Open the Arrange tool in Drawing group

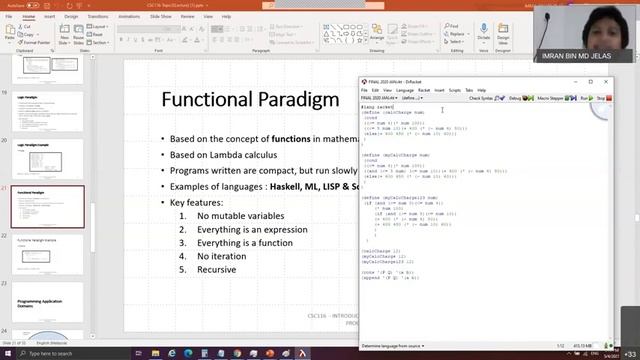pos(377,33)
